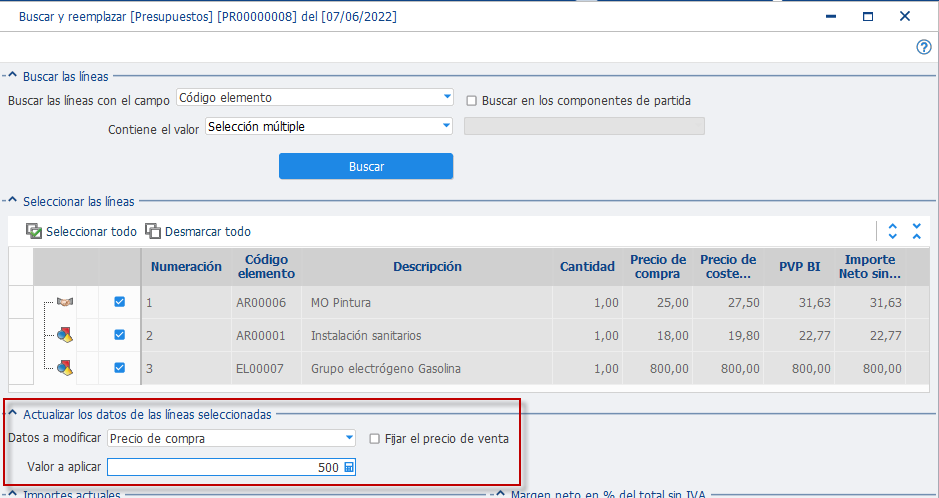Viewport: 939px width, 498px height.
Task: Maximize the Buscar y reemplazar window
Action: pyautogui.click(x=868, y=16)
